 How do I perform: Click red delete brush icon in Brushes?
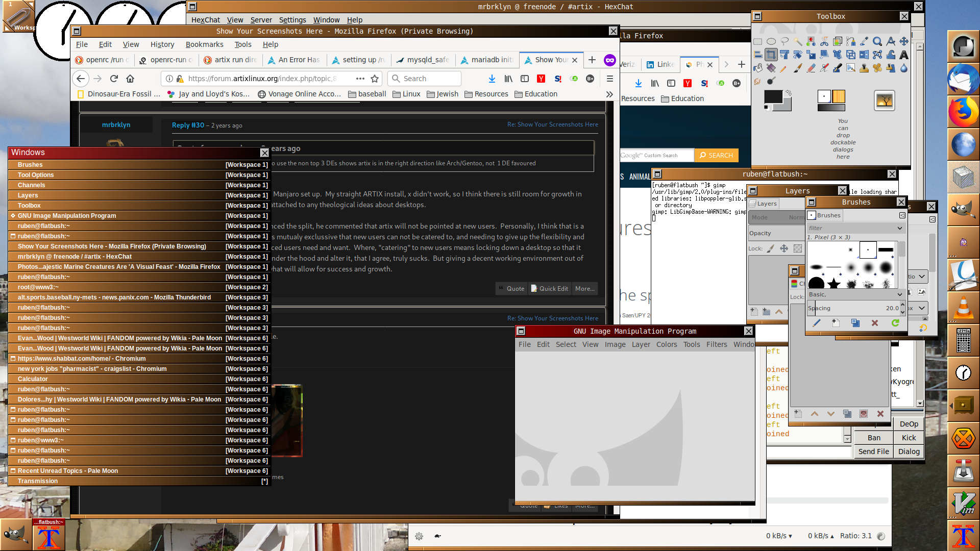(x=875, y=323)
